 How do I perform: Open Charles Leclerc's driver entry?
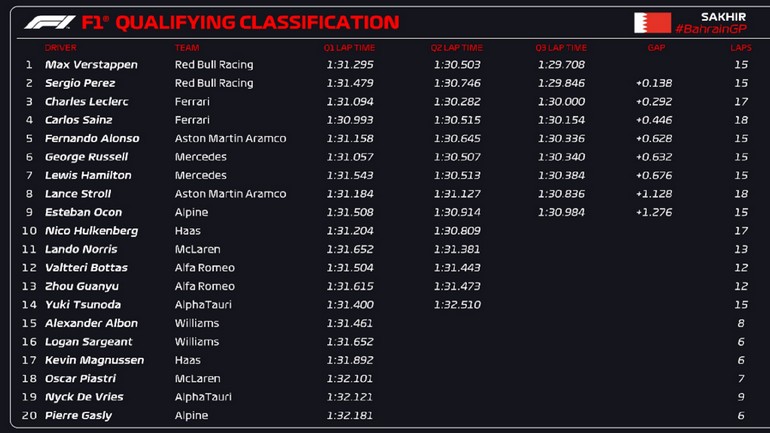(x=87, y=102)
